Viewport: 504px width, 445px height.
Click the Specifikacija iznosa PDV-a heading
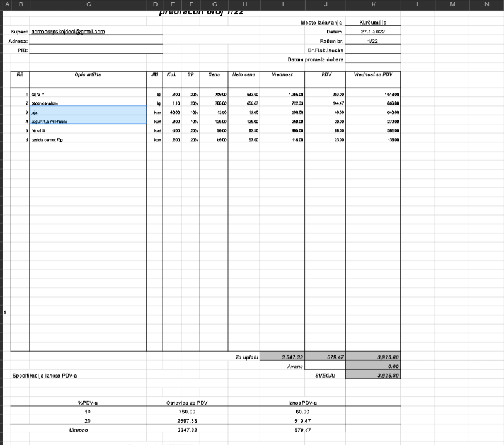pyautogui.click(x=45, y=376)
